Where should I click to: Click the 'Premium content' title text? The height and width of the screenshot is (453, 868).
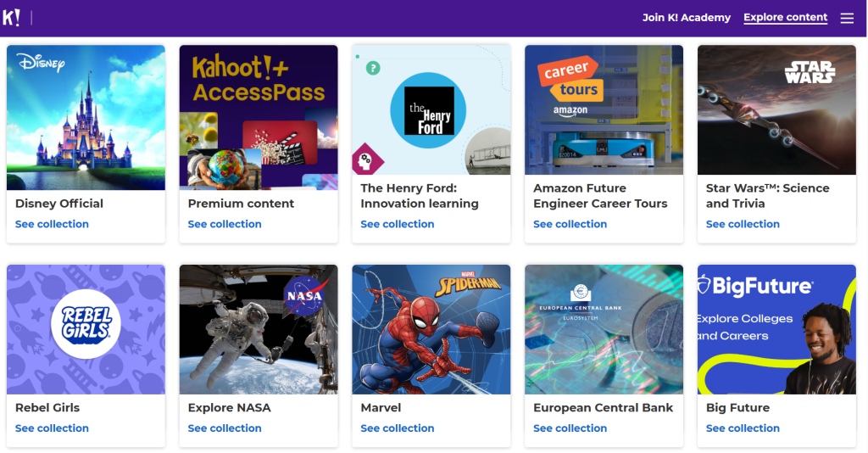[x=241, y=204]
